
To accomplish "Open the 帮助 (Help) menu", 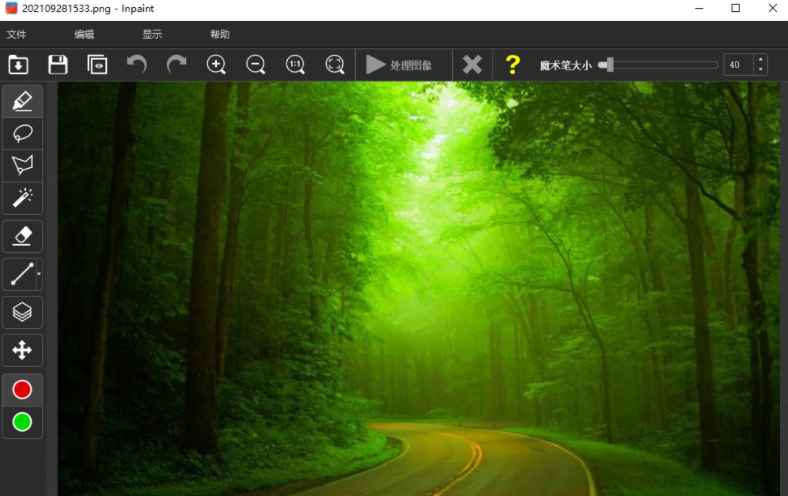I will (220, 34).
